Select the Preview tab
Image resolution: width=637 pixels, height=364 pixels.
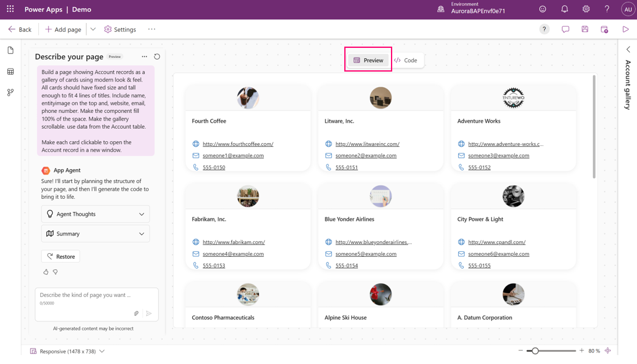(368, 60)
